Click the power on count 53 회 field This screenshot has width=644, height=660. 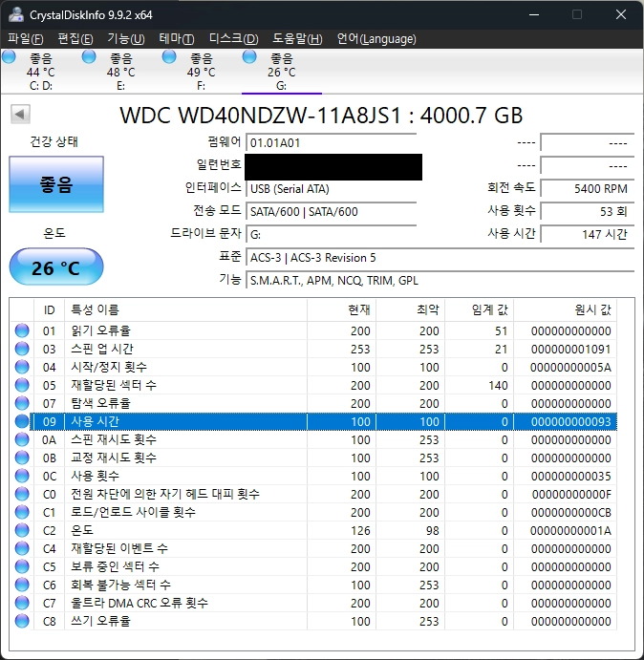click(x=587, y=211)
